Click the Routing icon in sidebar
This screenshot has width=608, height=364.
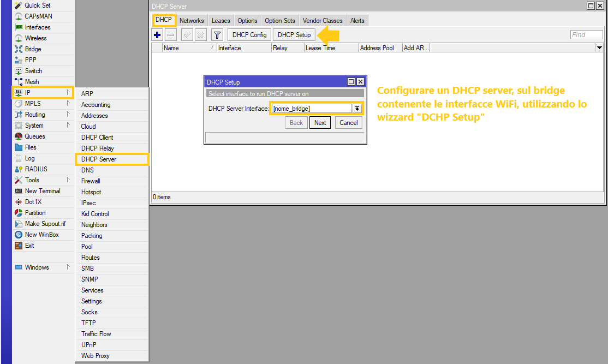(18, 115)
